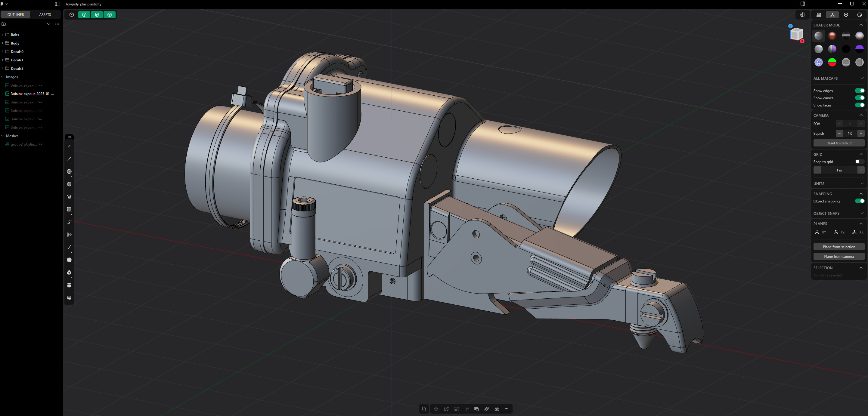Switch to the ASSETS tab
868x416 pixels.
45,14
